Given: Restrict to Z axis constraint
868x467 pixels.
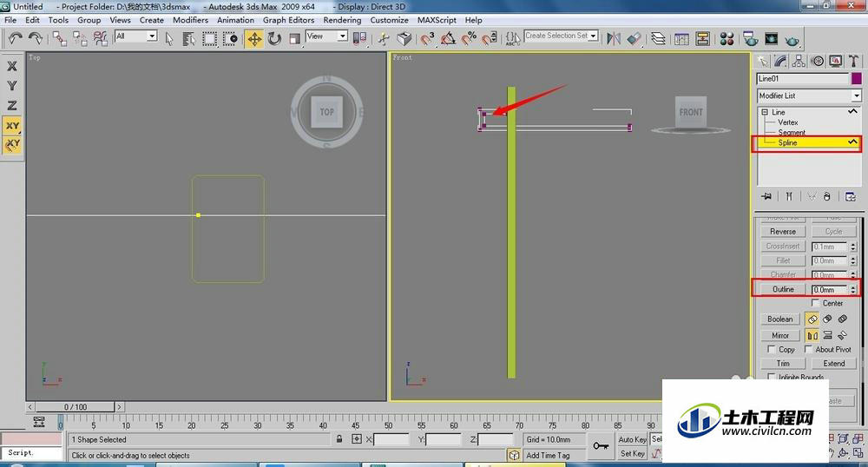Looking at the screenshot, I should pos(11,106).
